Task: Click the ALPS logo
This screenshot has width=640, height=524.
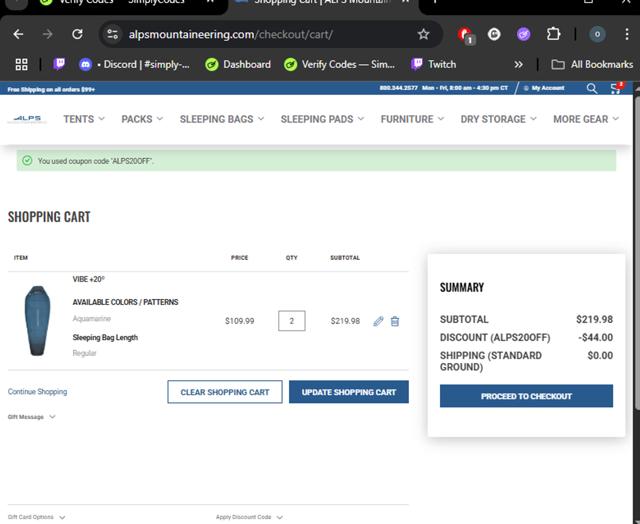Action: coord(27,119)
